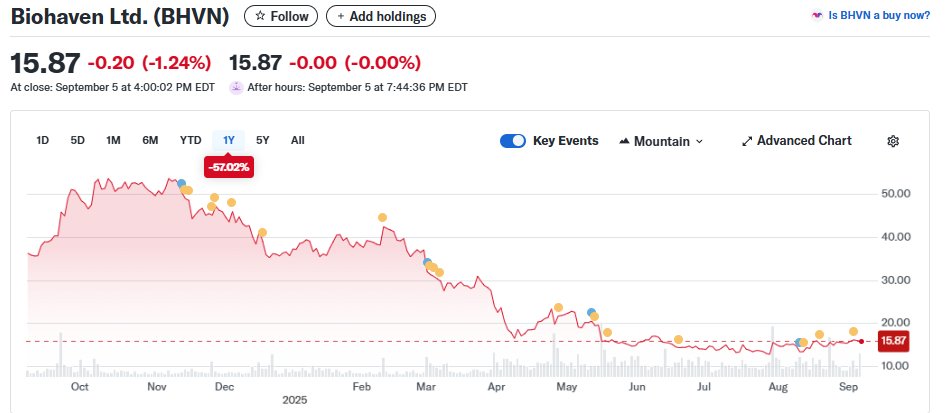Click the -0.20 (-1.24%) change text

pyautogui.click(x=149, y=62)
